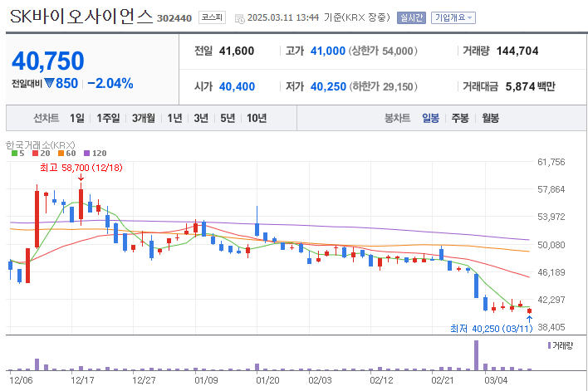Click the down triangle next to 850

tap(50, 83)
